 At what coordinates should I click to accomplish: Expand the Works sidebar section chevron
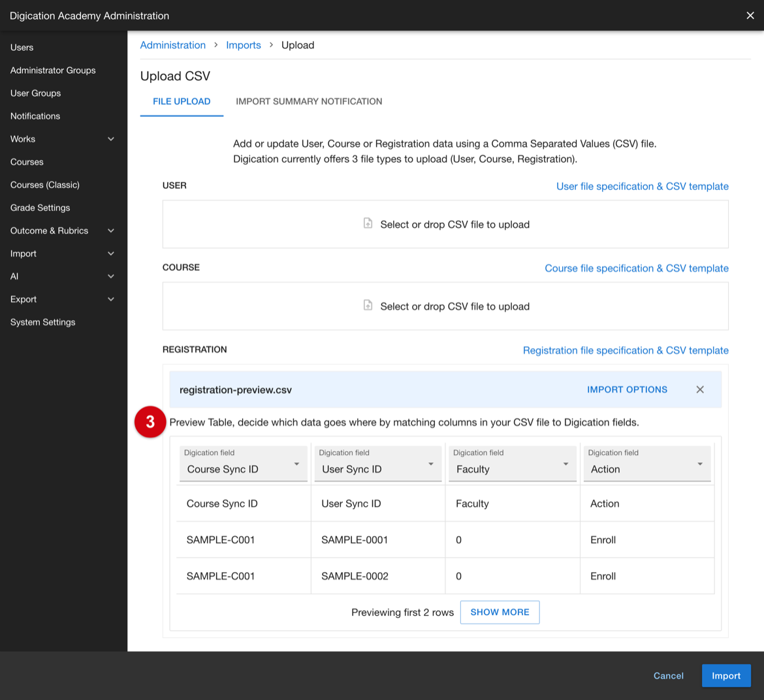tap(110, 139)
